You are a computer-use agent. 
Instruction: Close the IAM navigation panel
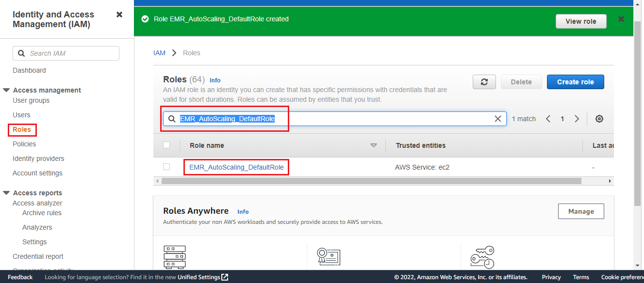119,15
